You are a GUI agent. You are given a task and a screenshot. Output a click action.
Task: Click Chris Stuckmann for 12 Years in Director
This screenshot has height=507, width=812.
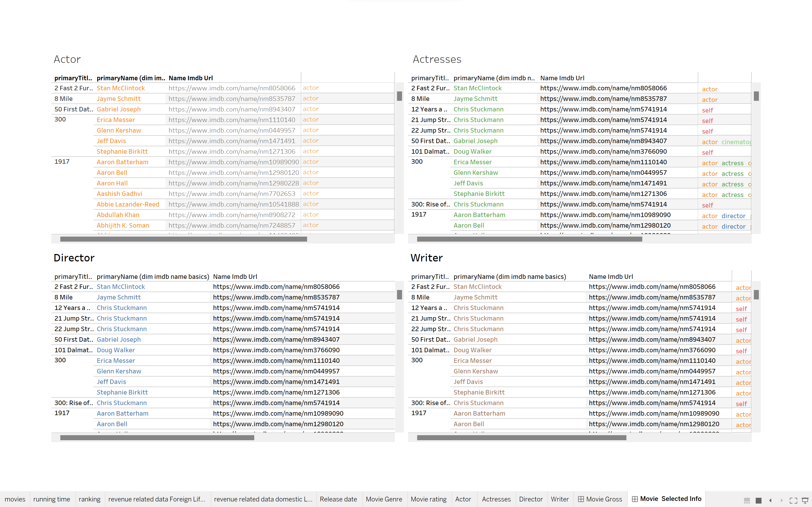(x=122, y=307)
